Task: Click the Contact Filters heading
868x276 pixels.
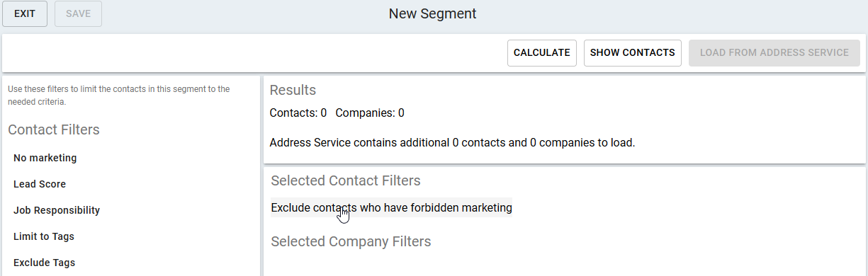Action: point(54,130)
